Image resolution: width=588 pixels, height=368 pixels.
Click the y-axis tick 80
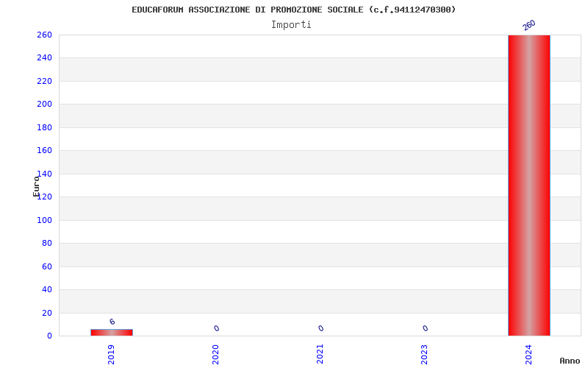click(x=47, y=244)
